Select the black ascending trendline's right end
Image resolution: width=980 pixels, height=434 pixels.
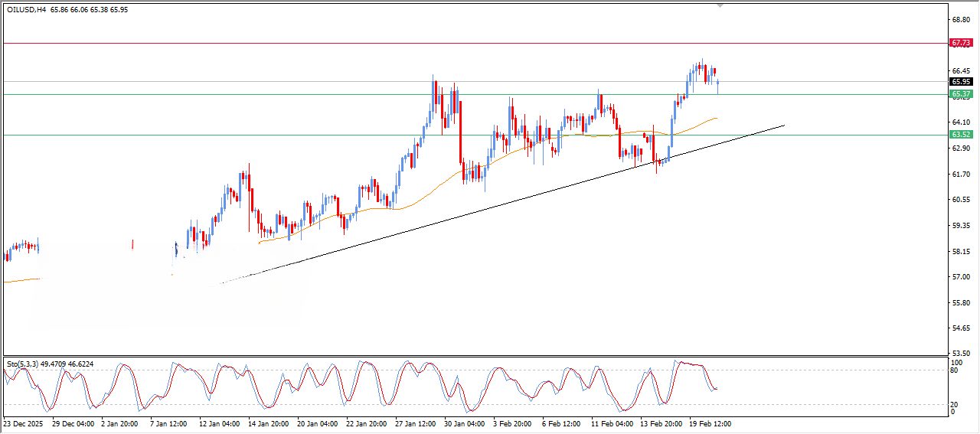pos(784,125)
